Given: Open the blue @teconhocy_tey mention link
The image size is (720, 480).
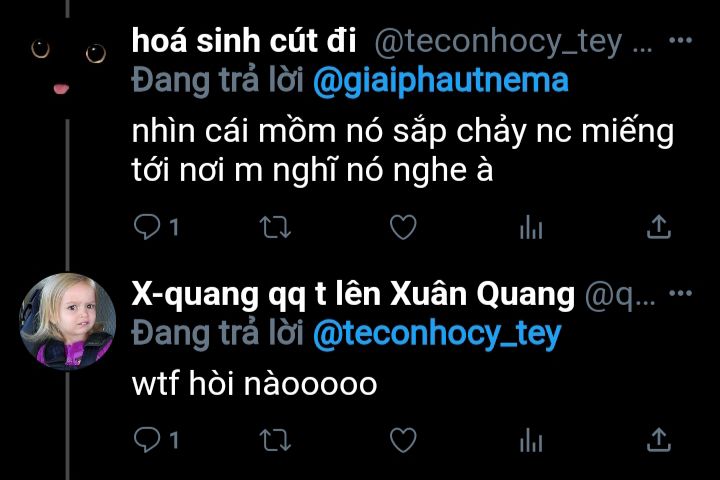Looking at the screenshot, I should (x=437, y=334).
